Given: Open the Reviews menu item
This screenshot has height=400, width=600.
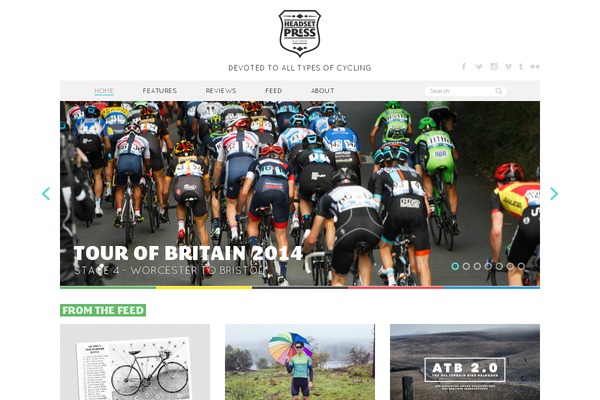Looking at the screenshot, I should click(221, 91).
